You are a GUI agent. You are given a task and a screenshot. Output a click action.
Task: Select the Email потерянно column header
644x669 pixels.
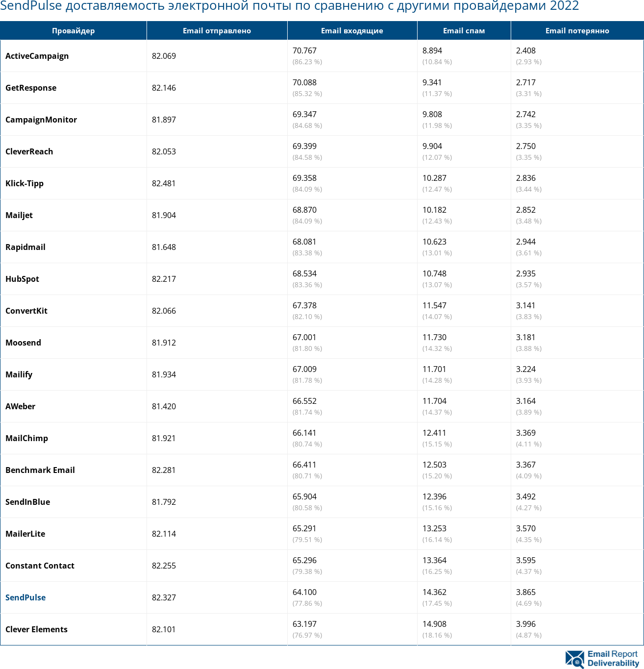click(x=577, y=30)
